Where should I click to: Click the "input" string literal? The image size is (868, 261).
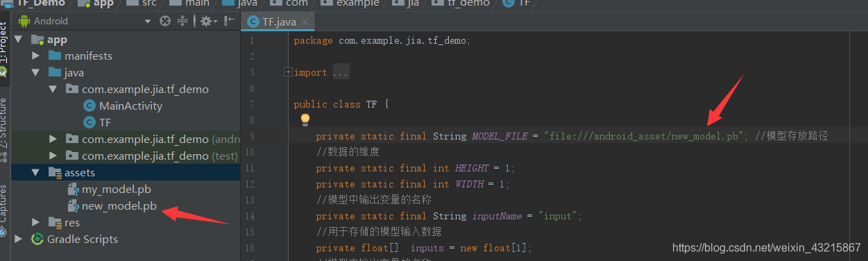(558, 216)
